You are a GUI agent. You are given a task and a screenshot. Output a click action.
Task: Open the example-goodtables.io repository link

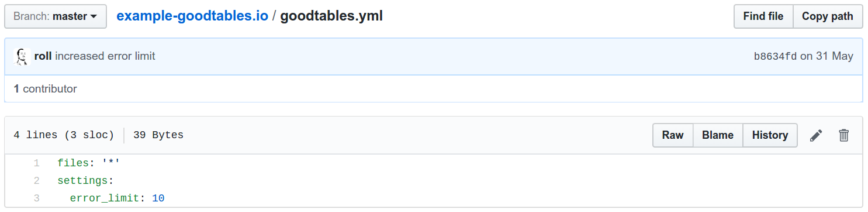coord(192,16)
